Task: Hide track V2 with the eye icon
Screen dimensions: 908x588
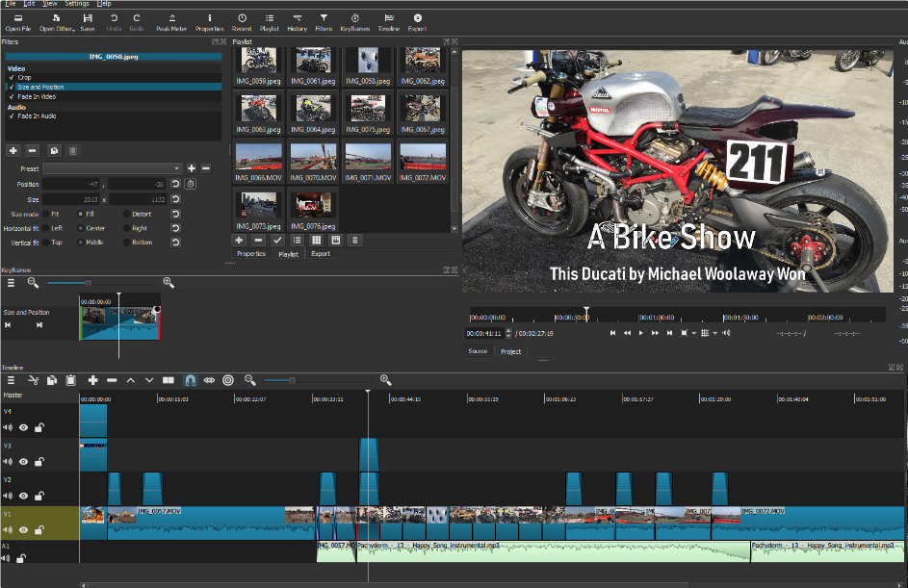Action: [x=23, y=496]
